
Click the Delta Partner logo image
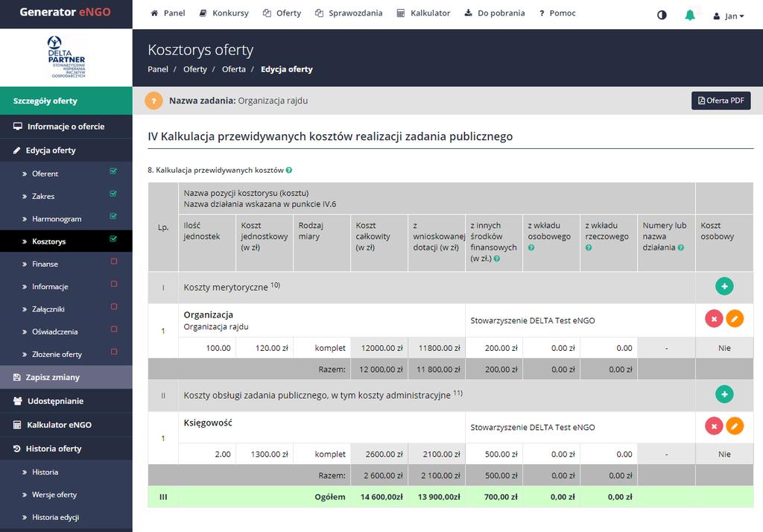click(x=66, y=57)
